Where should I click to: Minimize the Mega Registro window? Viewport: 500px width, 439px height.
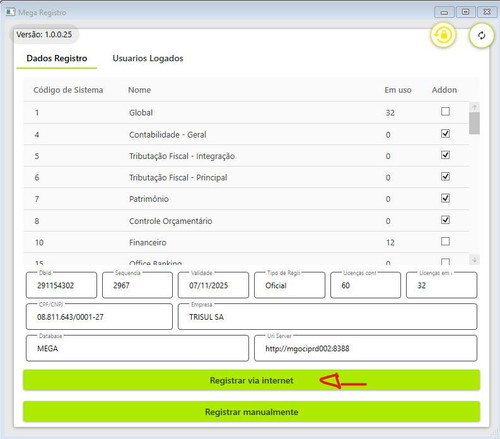coord(444,12)
